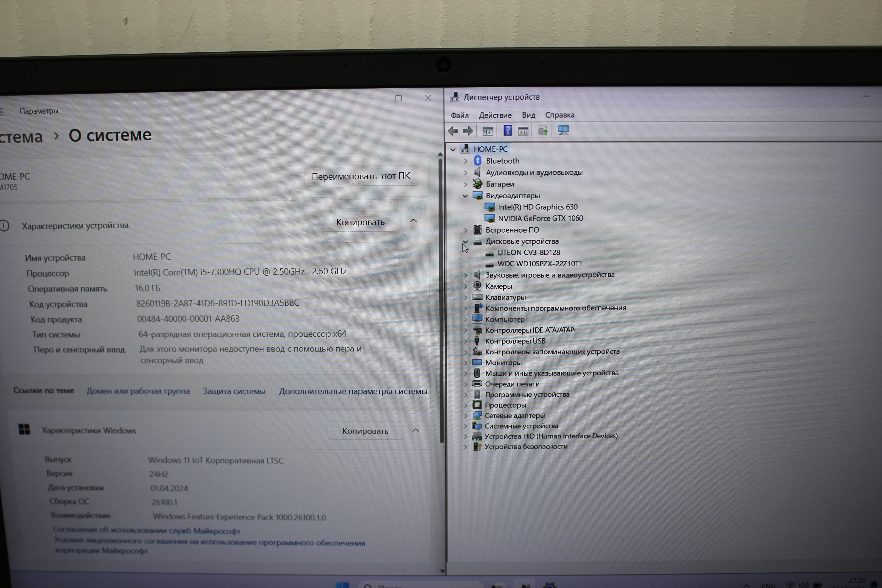Expand the Сетевые адаптеры category

[x=465, y=415]
